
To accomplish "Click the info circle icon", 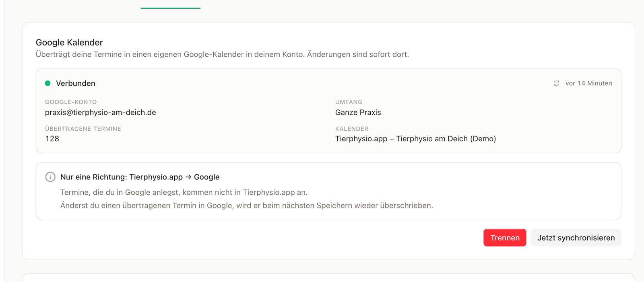I will 50,177.
